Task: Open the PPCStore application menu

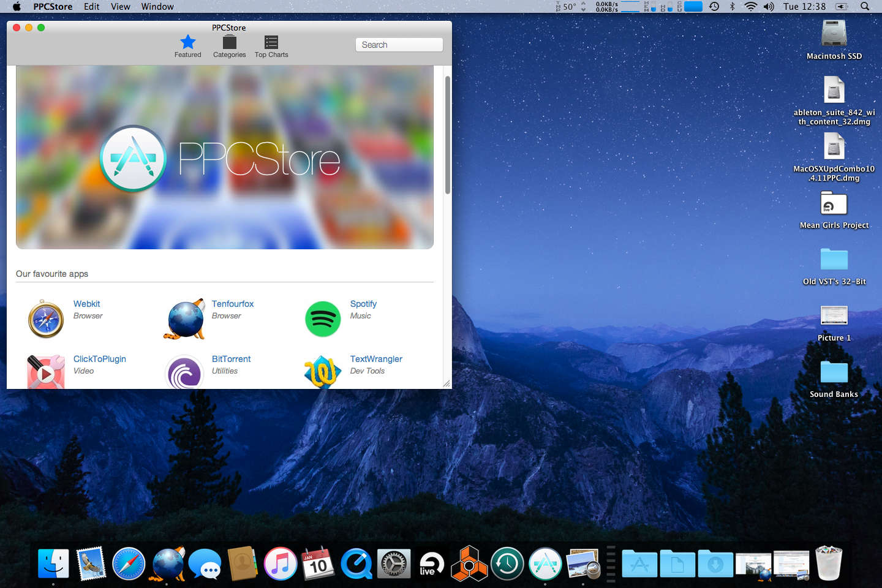Action: (53, 6)
